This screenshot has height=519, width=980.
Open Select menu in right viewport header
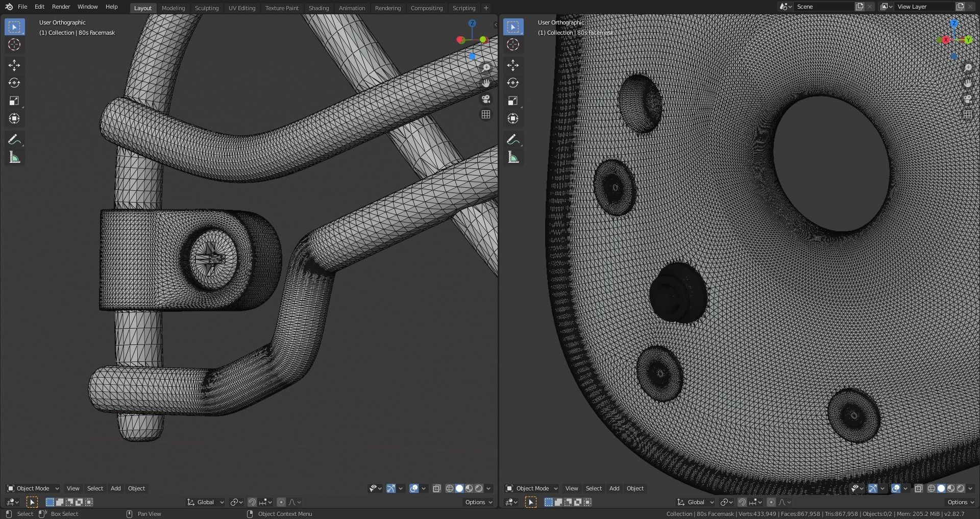pyautogui.click(x=594, y=488)
